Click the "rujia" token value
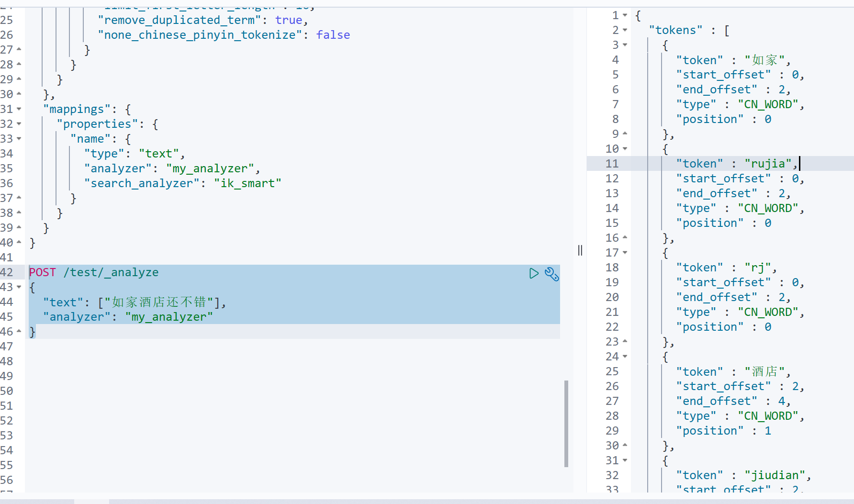854x504 pixels. [768, 164]
